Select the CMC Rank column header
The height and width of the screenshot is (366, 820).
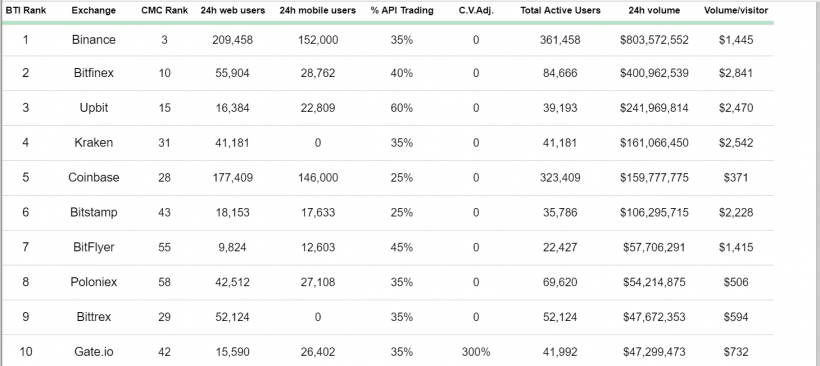click(165, 10)
